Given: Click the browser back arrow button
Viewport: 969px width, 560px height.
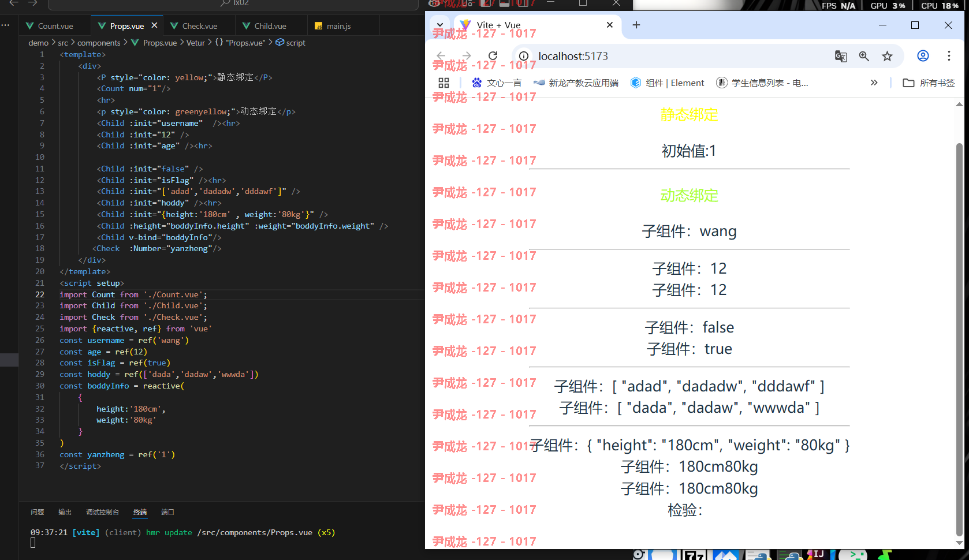Looking at the screenshot, I should (441, 56).
